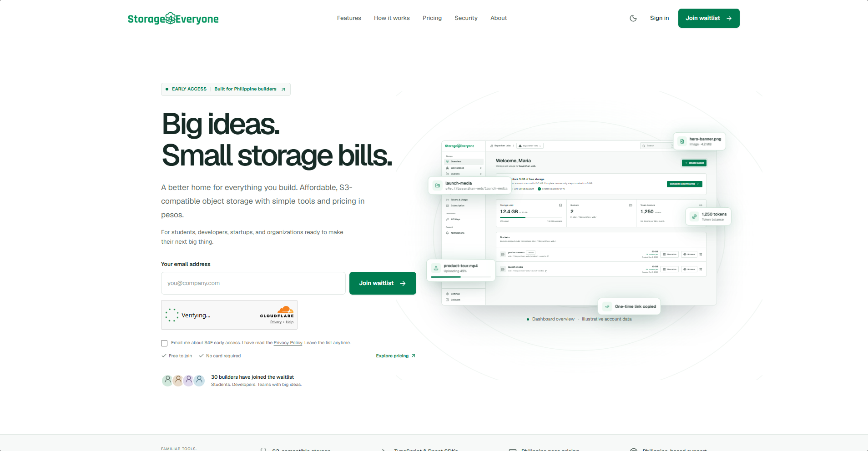Open the bayanihan-web workspace dropdown in preview

[x=530, y=146]
